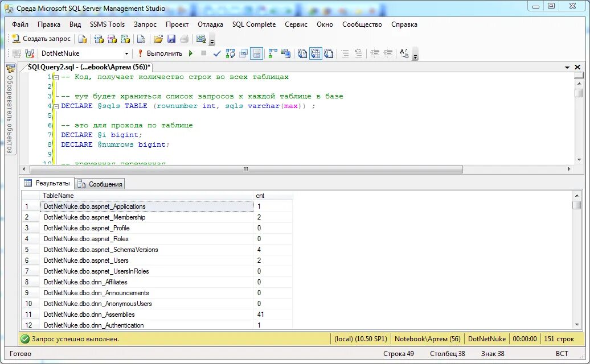590x364 pixels.
Task: Open the Правка menu
Action: pyautogui.click(x=49, y=24)
